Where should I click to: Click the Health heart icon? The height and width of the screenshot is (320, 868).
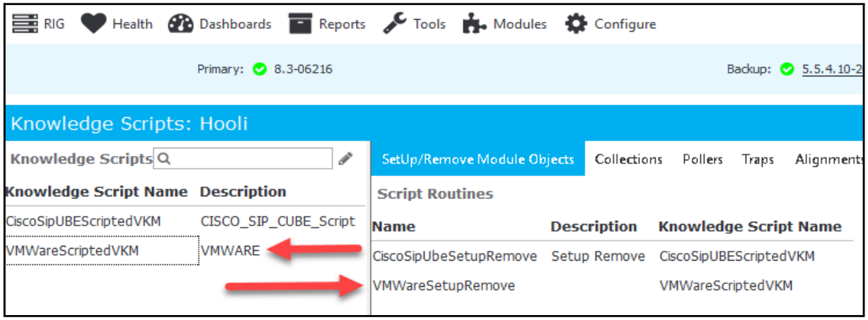(93, 24)
